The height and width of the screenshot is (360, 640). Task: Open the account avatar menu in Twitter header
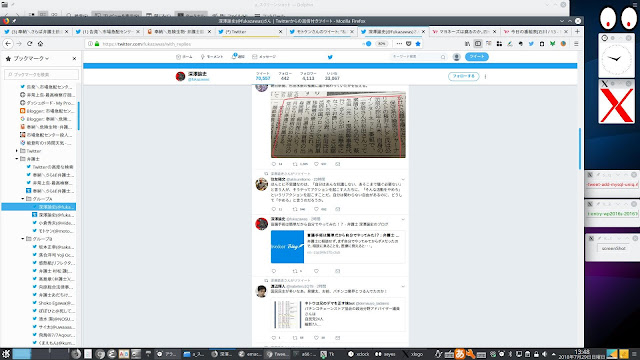(x=457, y=57)
